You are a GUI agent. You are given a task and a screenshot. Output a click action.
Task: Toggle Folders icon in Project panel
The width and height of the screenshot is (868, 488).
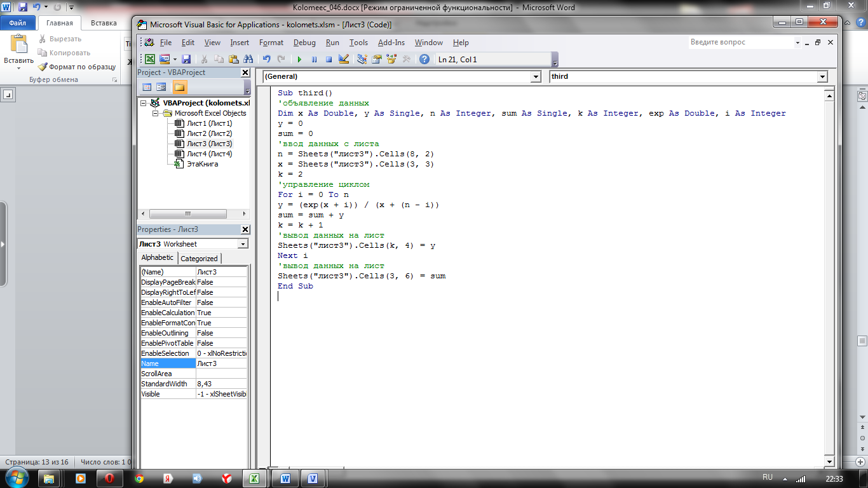(179, 87)
